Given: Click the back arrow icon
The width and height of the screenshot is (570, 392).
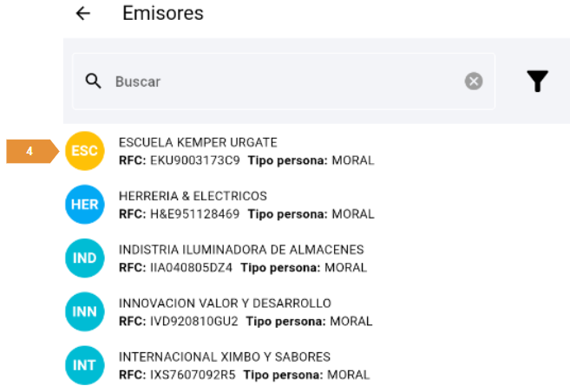Looking at the screenshot, I should (83, 14).
